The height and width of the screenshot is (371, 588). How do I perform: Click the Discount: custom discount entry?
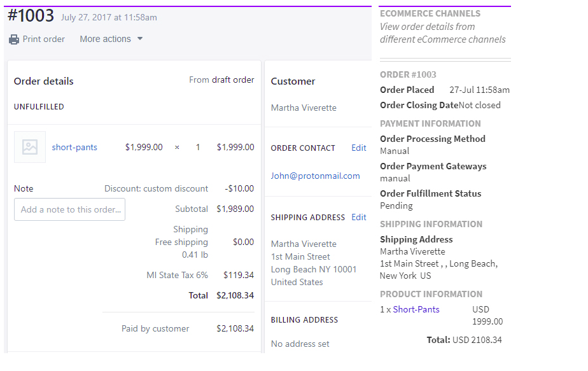coord(155,188)
